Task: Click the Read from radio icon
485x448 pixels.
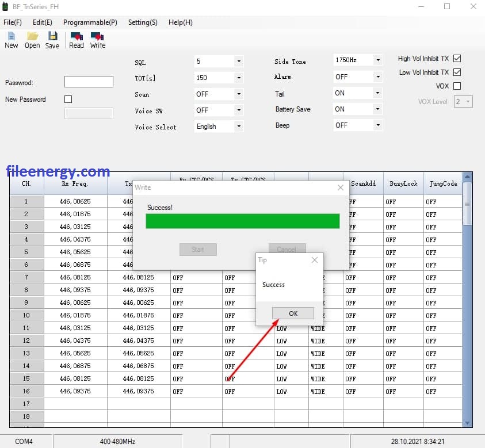Action: click(77, 40)
